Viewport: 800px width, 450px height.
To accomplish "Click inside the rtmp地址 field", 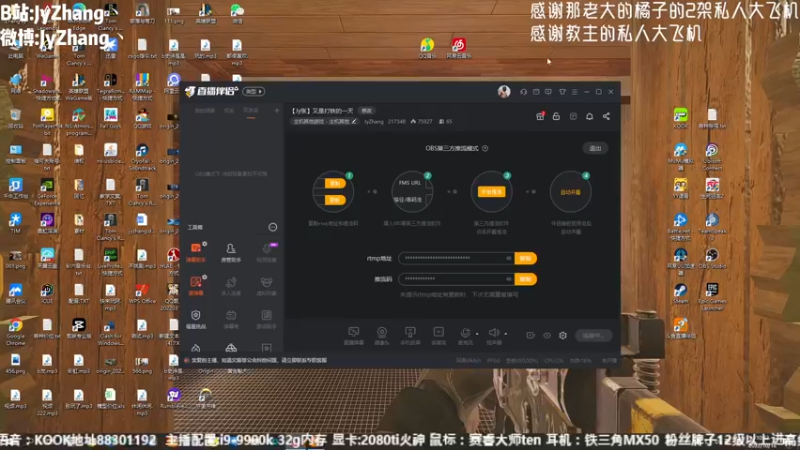I will pyautogui.click(x=457, y=258).
